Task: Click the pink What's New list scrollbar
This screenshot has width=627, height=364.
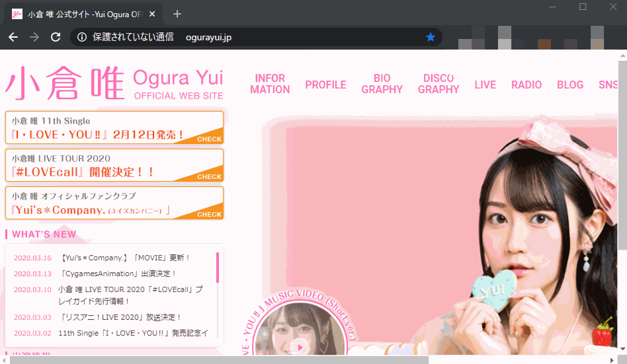Action: point(218,268)
